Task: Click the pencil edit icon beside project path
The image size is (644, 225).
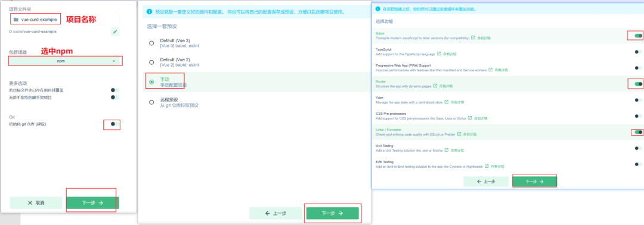Action: [115, 31]
